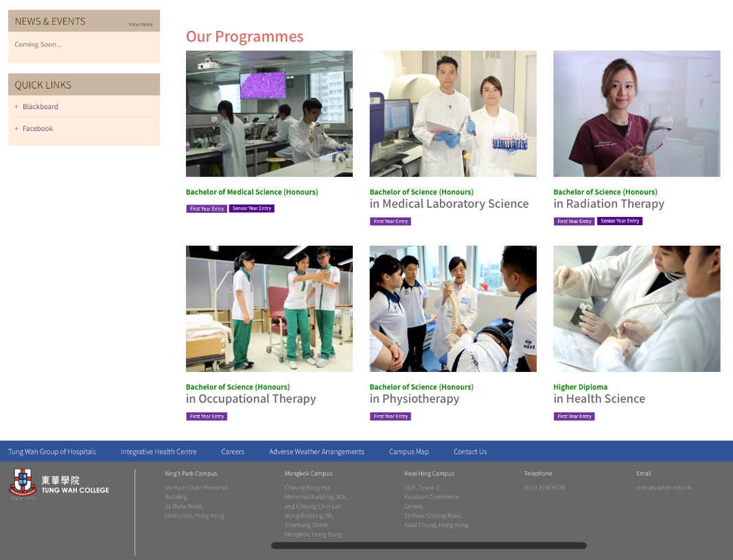Click the Radiation Therapy photo of woman in maroon scrubs
Viewport: 733px width, 560px height.
coord(637,114)
